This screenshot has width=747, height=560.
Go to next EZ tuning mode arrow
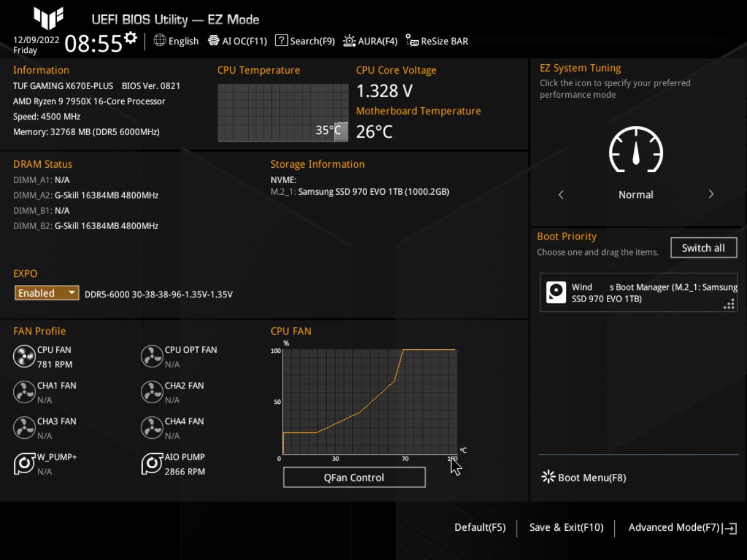711,194
